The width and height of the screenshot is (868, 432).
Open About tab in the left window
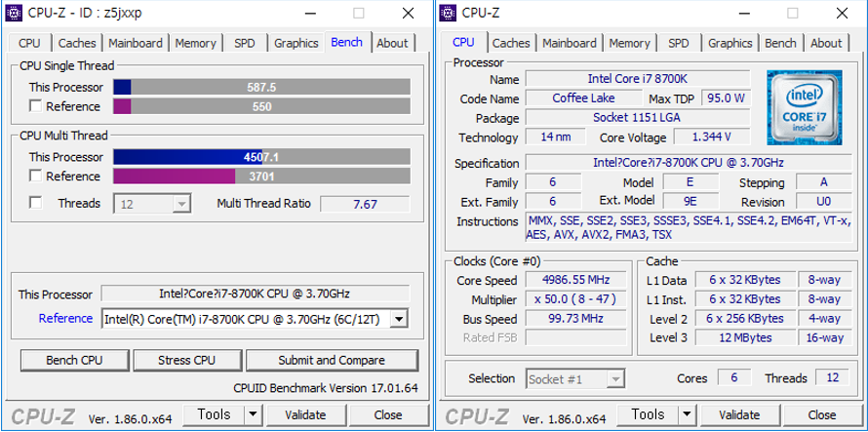[x=392, y=43]
